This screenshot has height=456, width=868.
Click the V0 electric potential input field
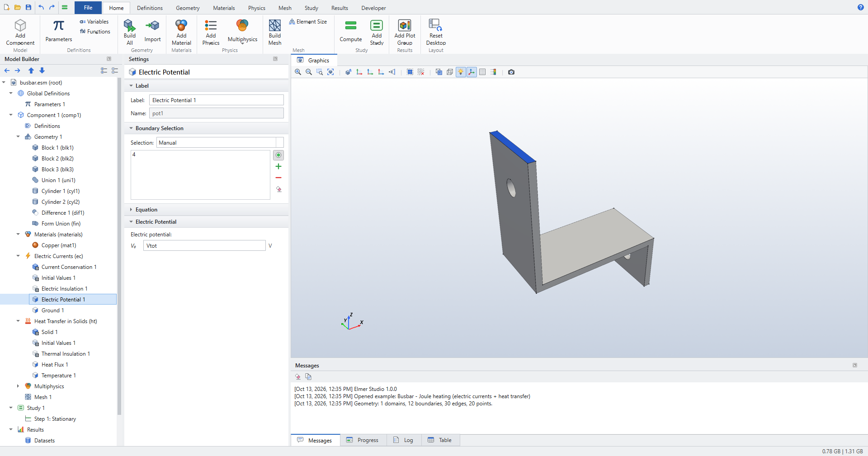pos(204,246)
